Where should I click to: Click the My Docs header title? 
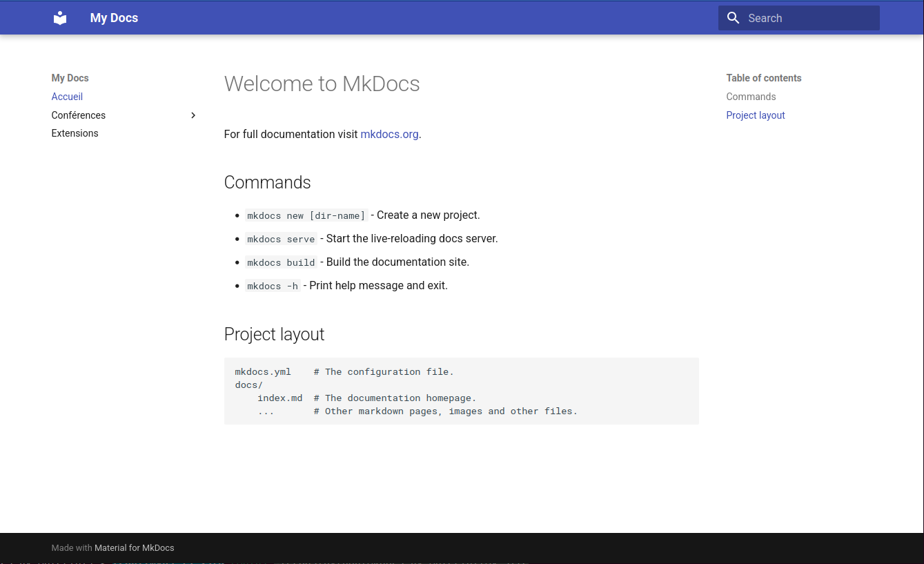114,18
